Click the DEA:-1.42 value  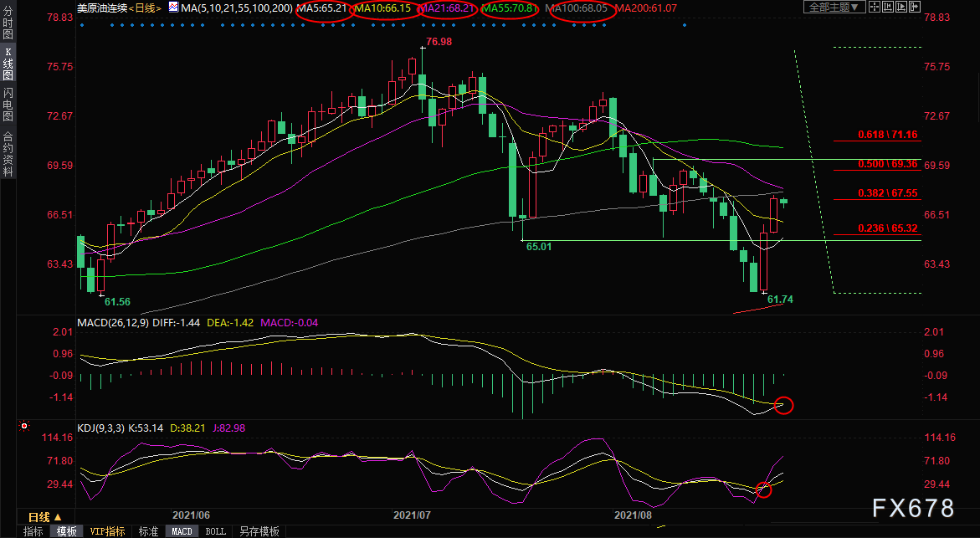[231, 322]
